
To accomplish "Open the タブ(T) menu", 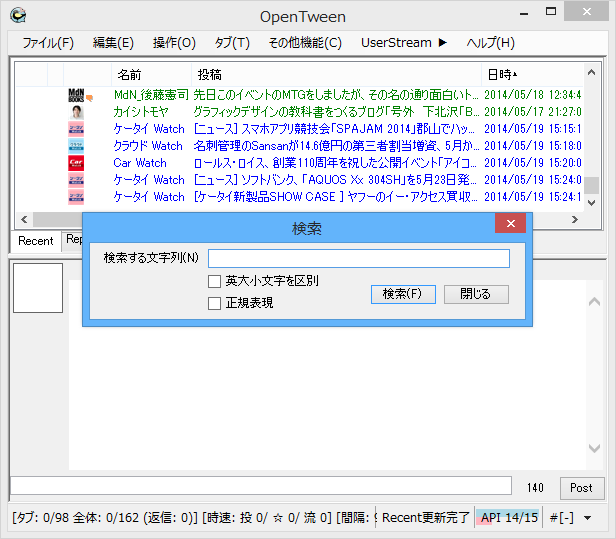I will [x=232, y=42].
